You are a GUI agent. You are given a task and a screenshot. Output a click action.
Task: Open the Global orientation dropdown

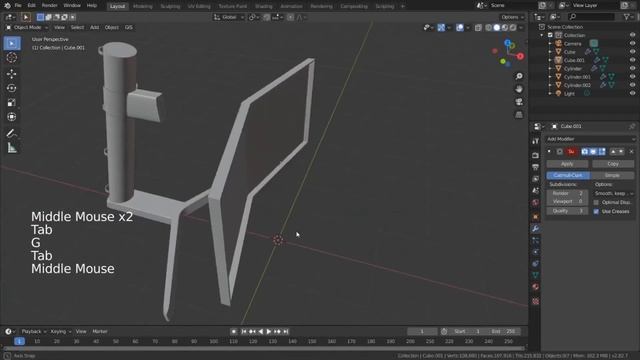click(229, 17)
